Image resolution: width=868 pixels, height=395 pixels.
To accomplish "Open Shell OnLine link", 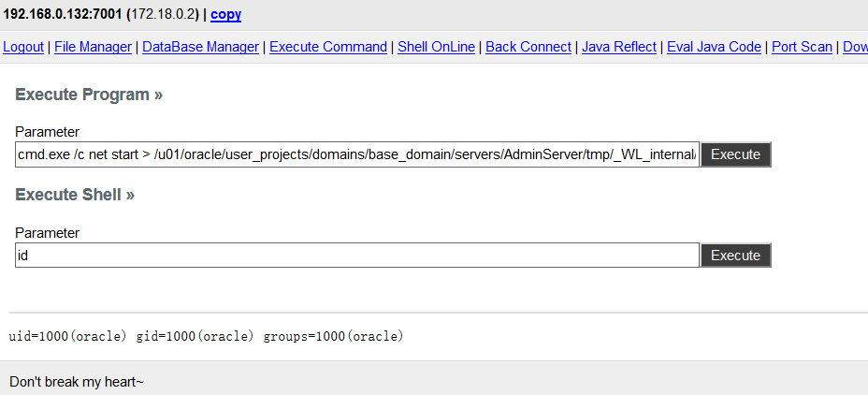I will [436, 47].
